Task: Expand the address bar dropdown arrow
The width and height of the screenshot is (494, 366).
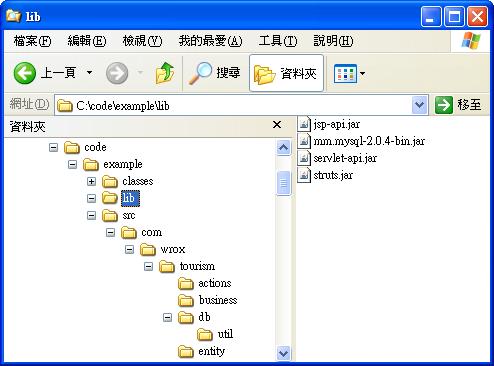Action: tap(419, 105)
